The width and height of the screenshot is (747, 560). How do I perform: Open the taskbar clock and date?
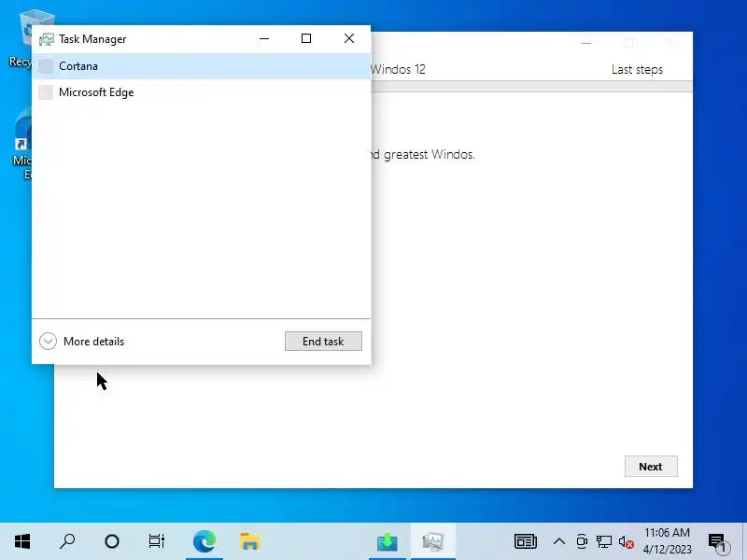tap(667, 541)
